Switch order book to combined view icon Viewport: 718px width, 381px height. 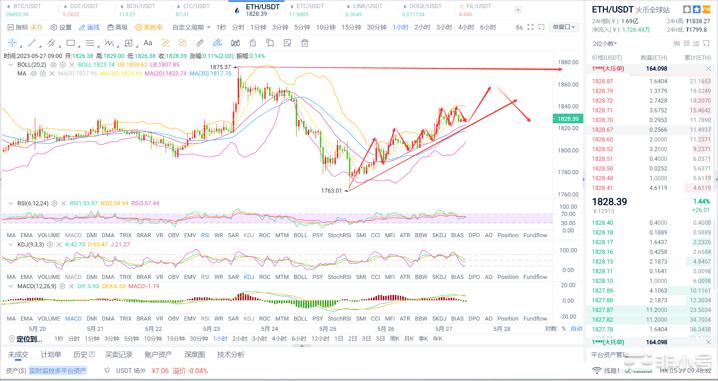coord(677,44)
